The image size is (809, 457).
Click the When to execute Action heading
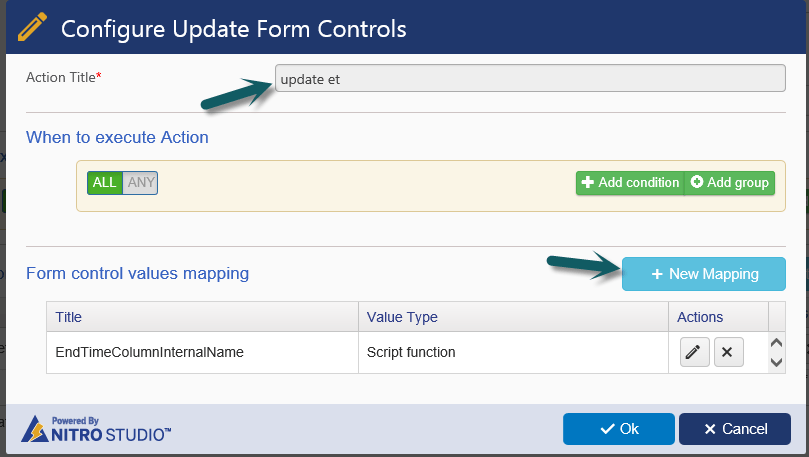pyautogui.click(x=117, y=137)
